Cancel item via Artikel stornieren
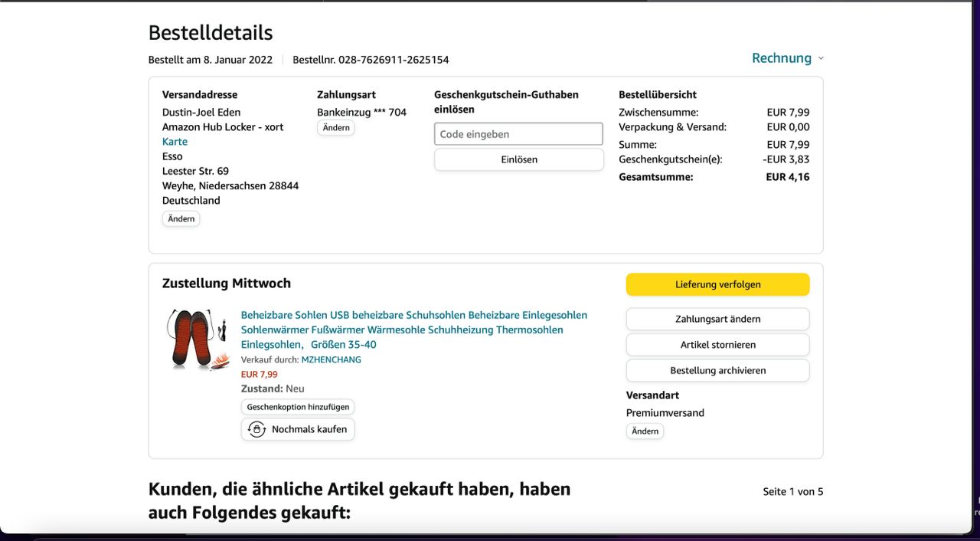This screenshot has width=980, height=541. click(x=717, y=345)
